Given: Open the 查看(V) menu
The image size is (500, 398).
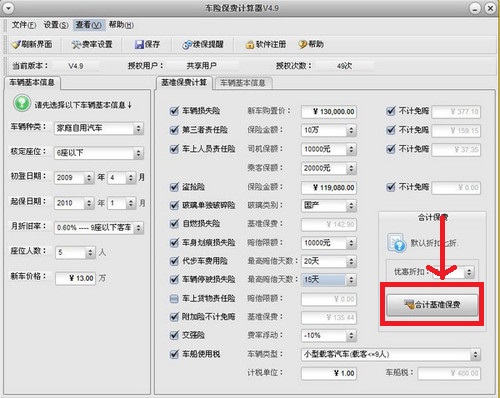Looking at the screenshot, I should coord(89,25).
